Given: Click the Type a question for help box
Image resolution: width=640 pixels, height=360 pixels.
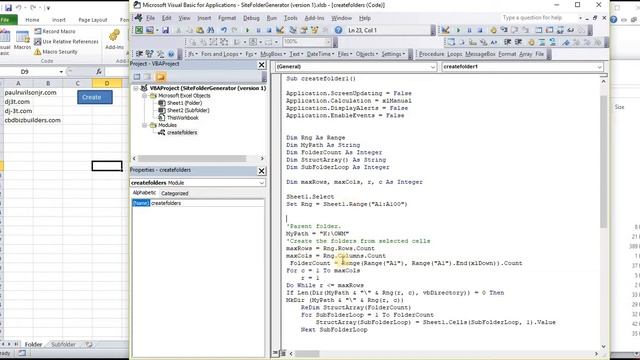Looking at the screenshot, I should click(540, 18).
